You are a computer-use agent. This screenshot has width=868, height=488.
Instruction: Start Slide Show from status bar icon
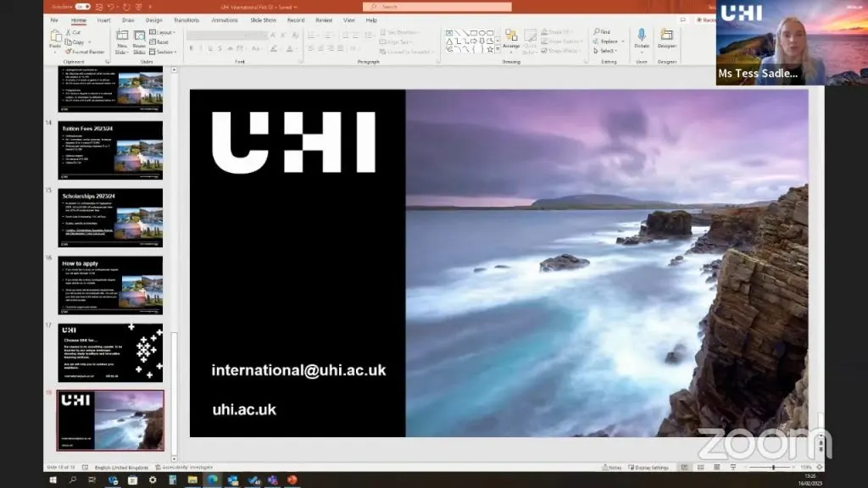point(733,468)
